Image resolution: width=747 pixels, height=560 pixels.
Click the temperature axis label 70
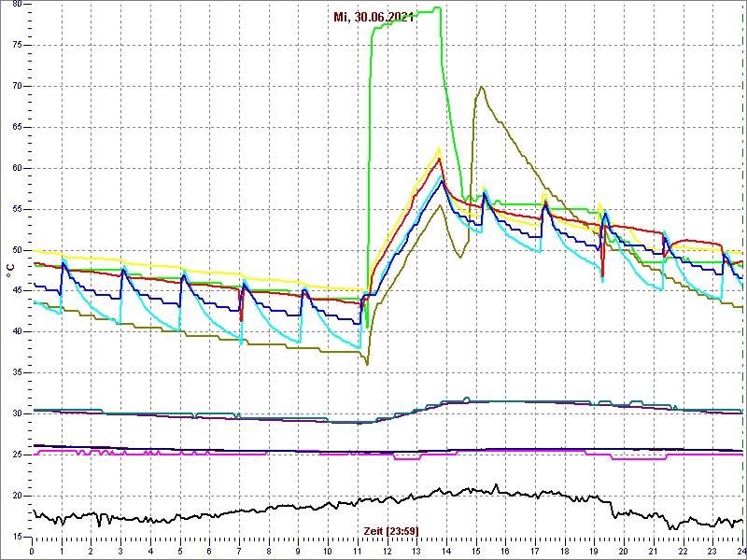tap(15, 86)
